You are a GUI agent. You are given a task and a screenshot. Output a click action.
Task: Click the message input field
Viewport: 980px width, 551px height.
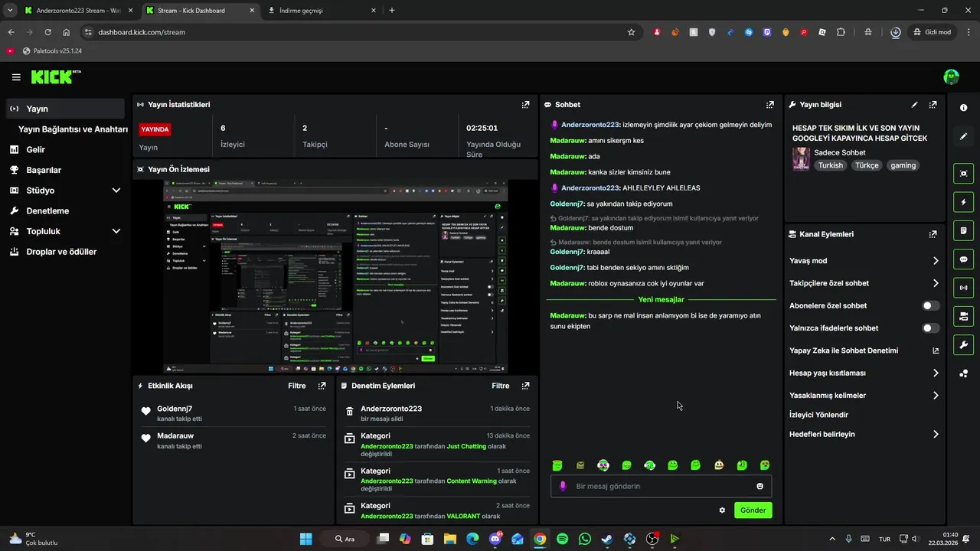[661, 486]
